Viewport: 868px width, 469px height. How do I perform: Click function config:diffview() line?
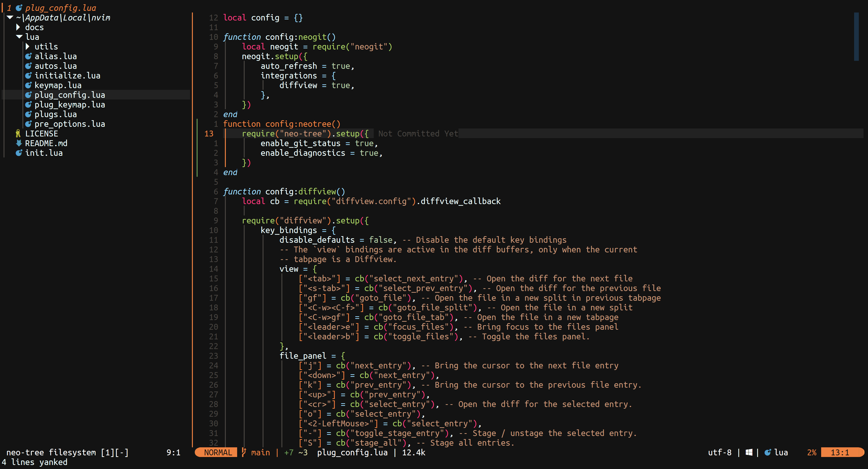click(284, 192)
